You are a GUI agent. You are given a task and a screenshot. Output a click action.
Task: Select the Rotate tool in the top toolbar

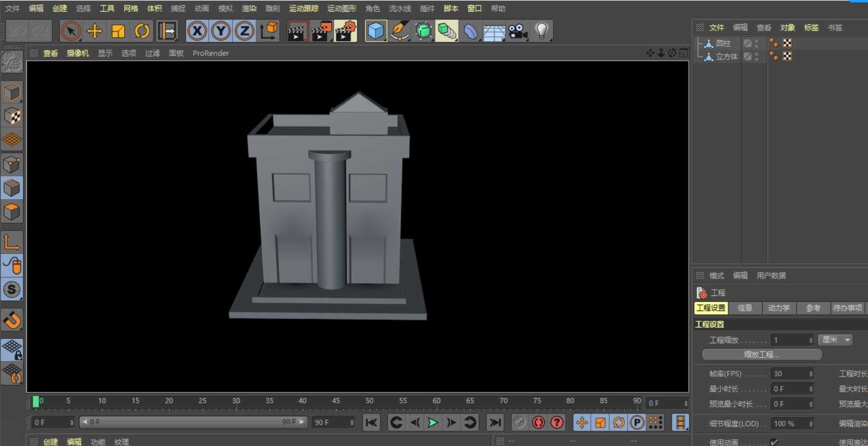click(142, 31)
